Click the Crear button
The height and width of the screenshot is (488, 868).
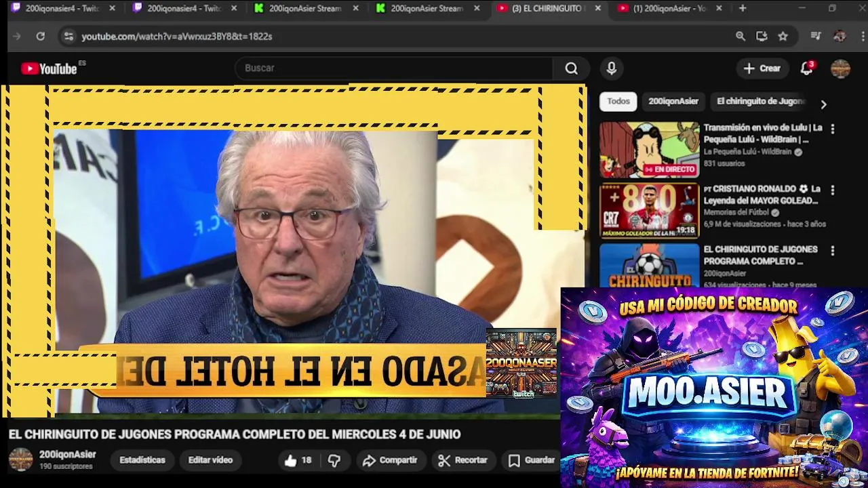coord(762,68)
